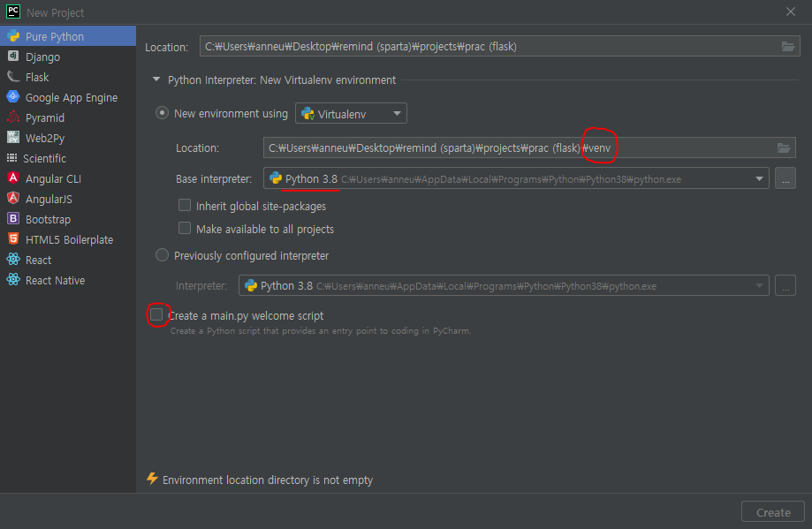This screenshot has width=812, height=529.
Task: Click the Angular CLI icon
Action: click(13, 178)
